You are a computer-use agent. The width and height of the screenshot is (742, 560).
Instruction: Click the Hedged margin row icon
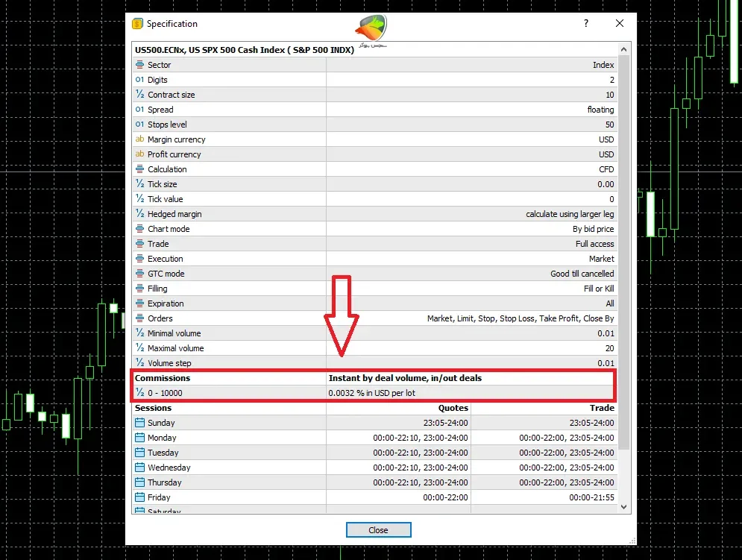coord(139,213)
